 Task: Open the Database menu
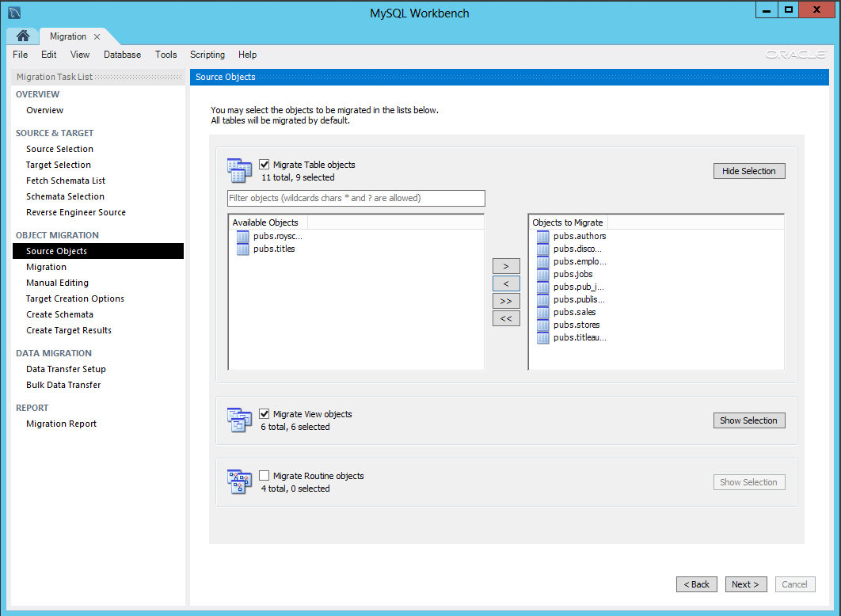[x=122, y=55]
